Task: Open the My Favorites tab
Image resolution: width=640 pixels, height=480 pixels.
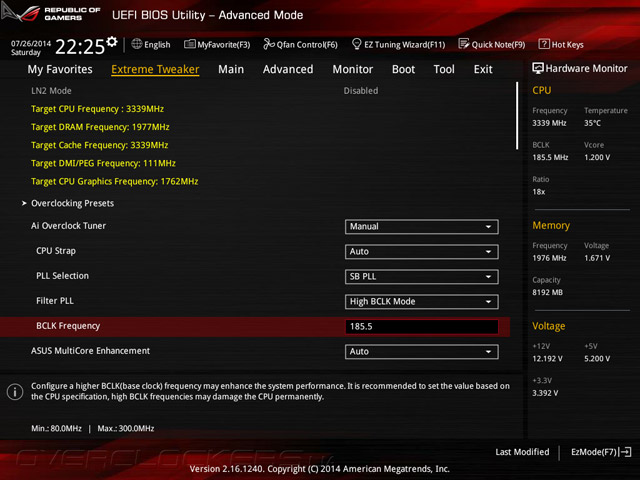Action: (60, 69)
